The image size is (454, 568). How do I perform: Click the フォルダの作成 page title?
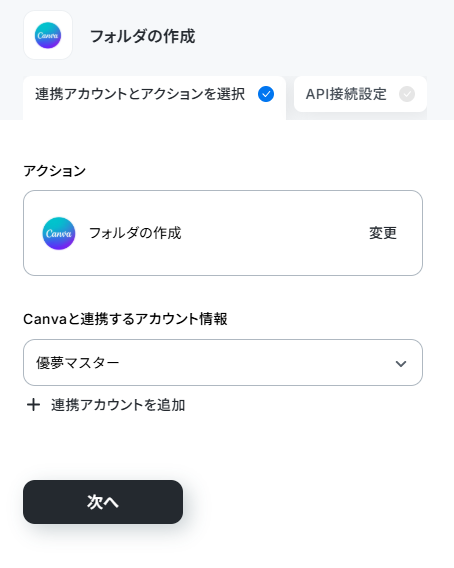coord(142,36)
